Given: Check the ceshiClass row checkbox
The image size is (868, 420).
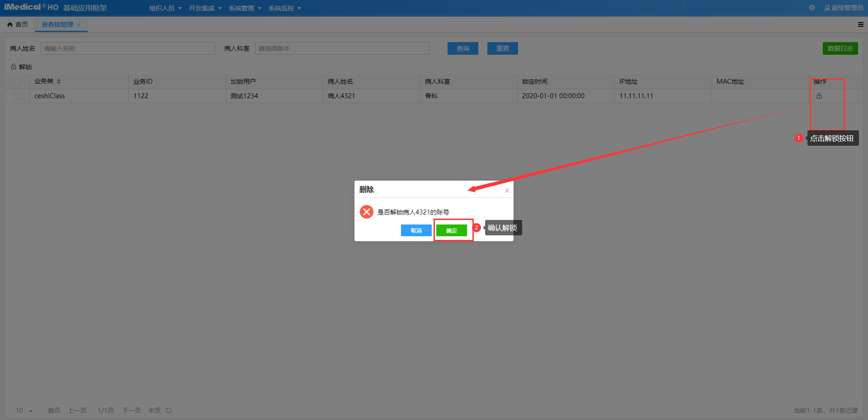Looking at the screenshot, I should click(17, 96).
